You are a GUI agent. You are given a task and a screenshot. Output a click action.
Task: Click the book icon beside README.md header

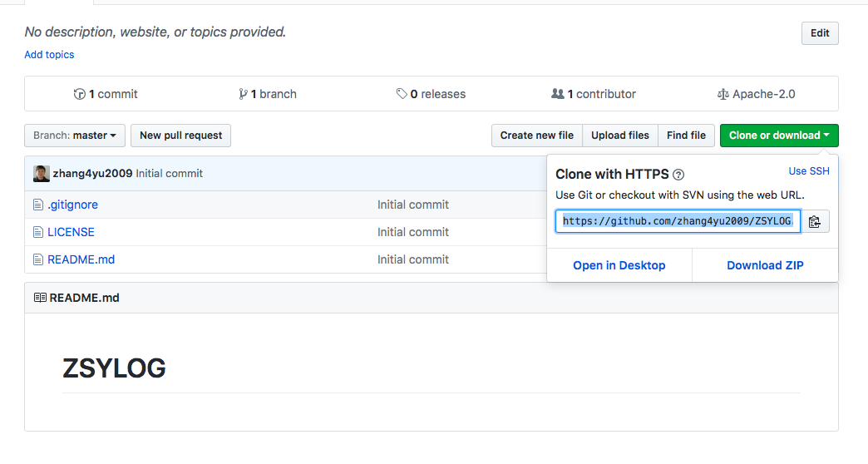(41, 298)
